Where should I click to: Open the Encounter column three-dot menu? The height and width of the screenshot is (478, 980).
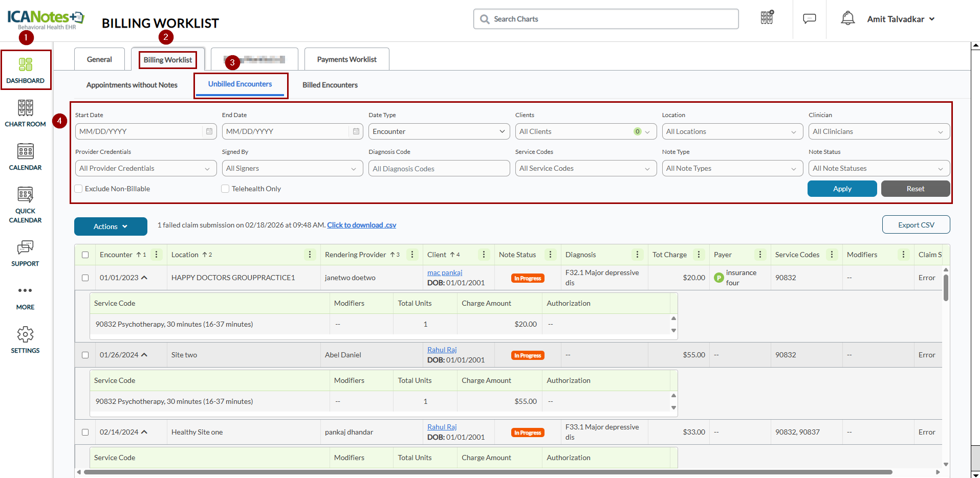pyautogui.click(x=157, y=255)
